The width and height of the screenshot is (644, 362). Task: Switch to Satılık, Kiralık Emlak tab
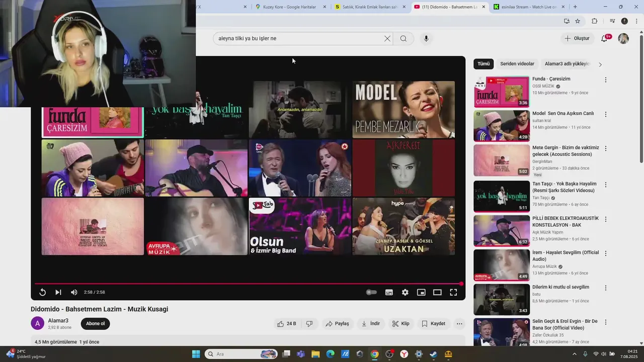point(370,7)
